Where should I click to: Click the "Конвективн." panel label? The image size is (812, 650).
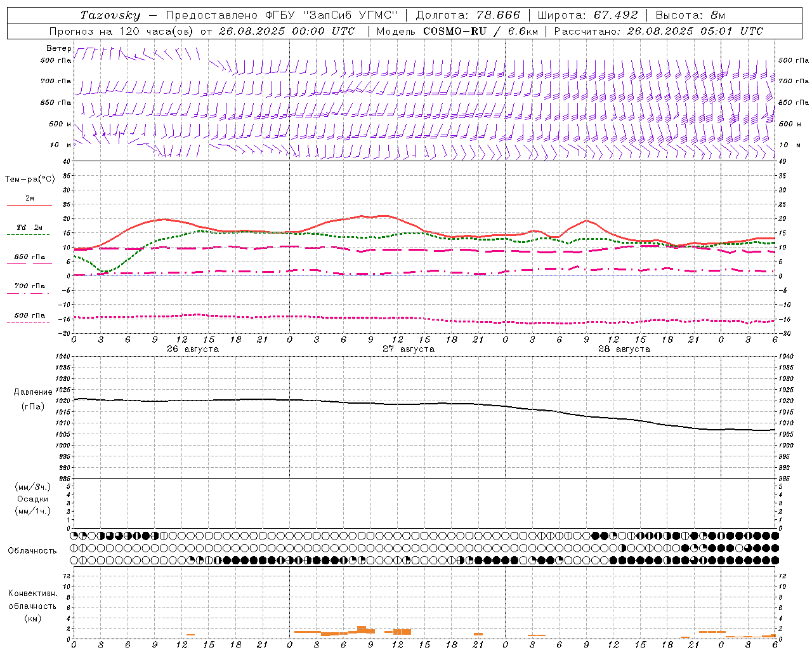tap(33, 594)
